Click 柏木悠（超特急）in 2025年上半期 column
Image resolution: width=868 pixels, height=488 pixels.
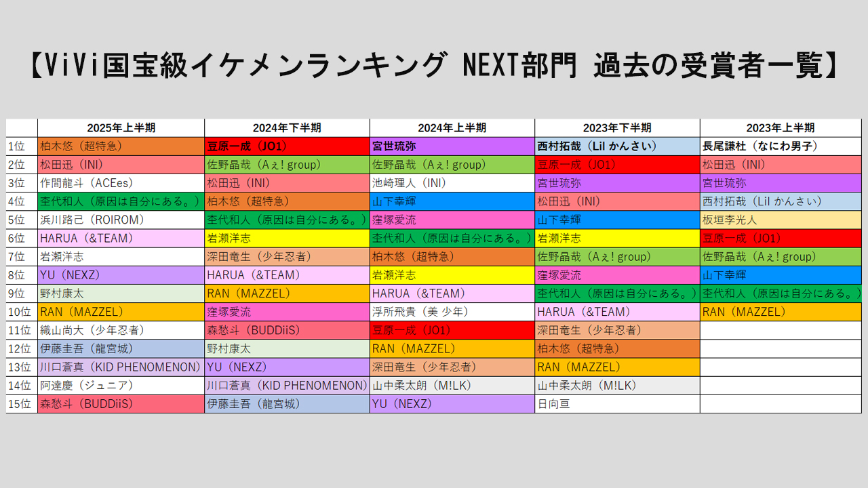(x=121, y=146)
